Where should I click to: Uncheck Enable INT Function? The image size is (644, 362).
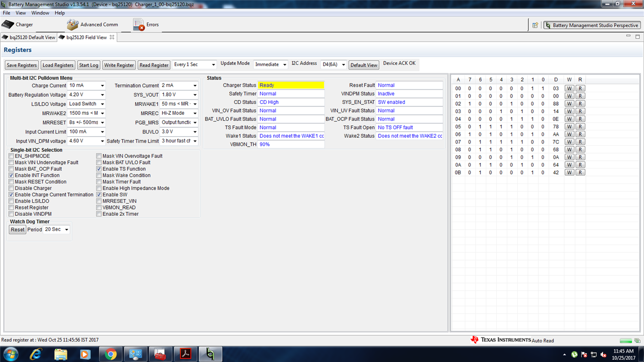click(12, 175)
